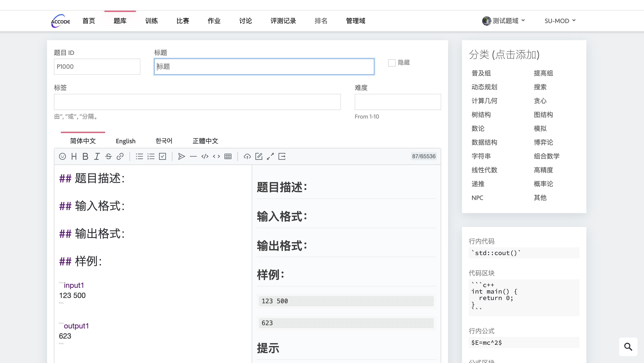
Task: Click the export/outline icon in toolbar
Action: click(x=282, y=156)
